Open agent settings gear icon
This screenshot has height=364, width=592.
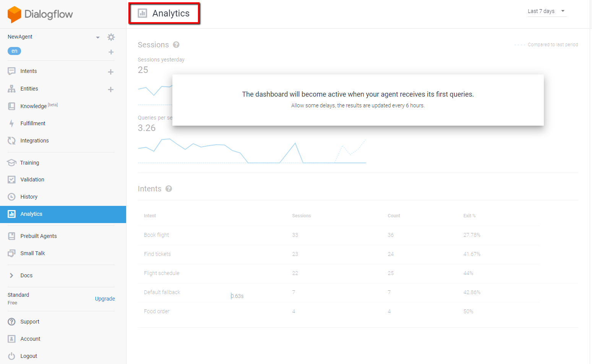pyautogui.click(x=111, y=37)
